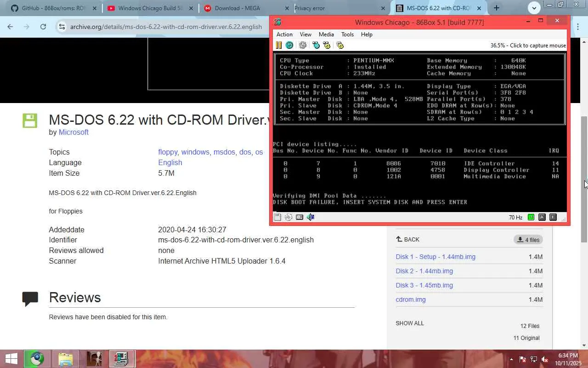The height and width of the screenshot is (368, 588).
Task: Open the Windows Start button
Action: [x=11, y=359]
